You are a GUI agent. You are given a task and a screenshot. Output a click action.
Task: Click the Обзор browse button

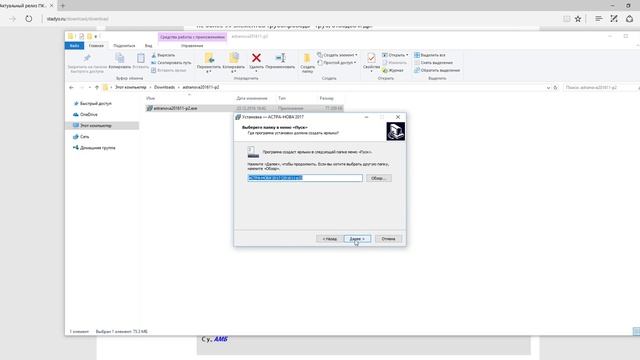point(378,178)
